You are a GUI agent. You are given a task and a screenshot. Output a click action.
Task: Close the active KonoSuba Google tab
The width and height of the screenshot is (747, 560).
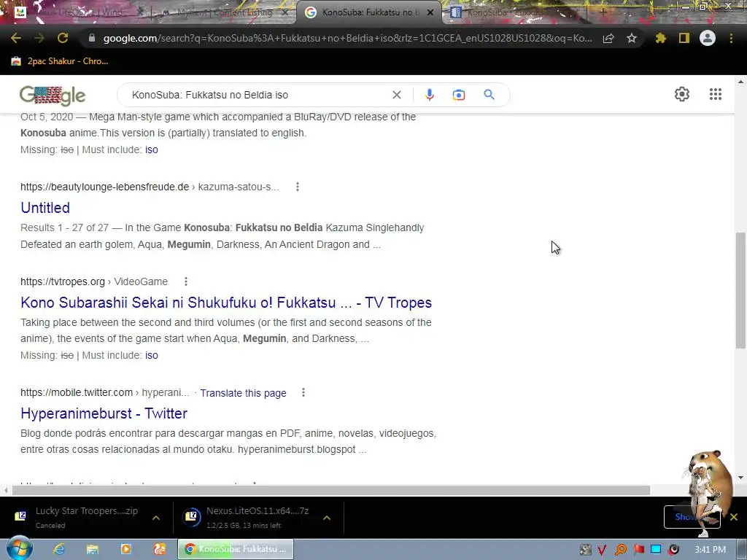click(x=430, y=12)
